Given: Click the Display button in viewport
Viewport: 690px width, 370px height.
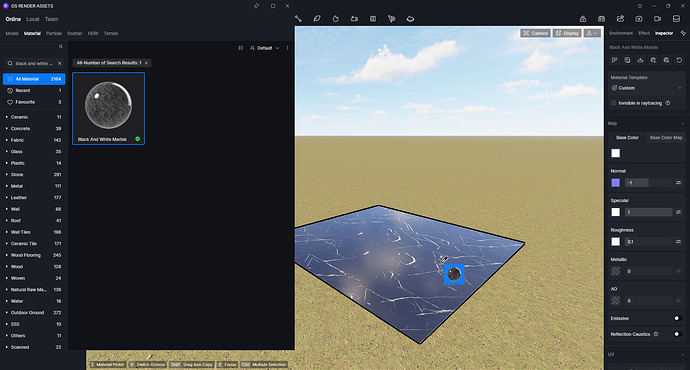Looking at the screenshot, I should click(567, 33).
